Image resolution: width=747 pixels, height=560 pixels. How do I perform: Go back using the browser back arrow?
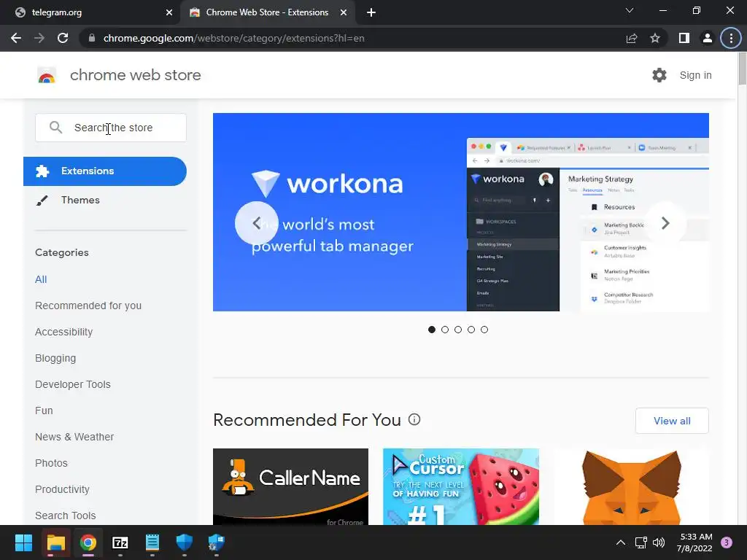16,38
